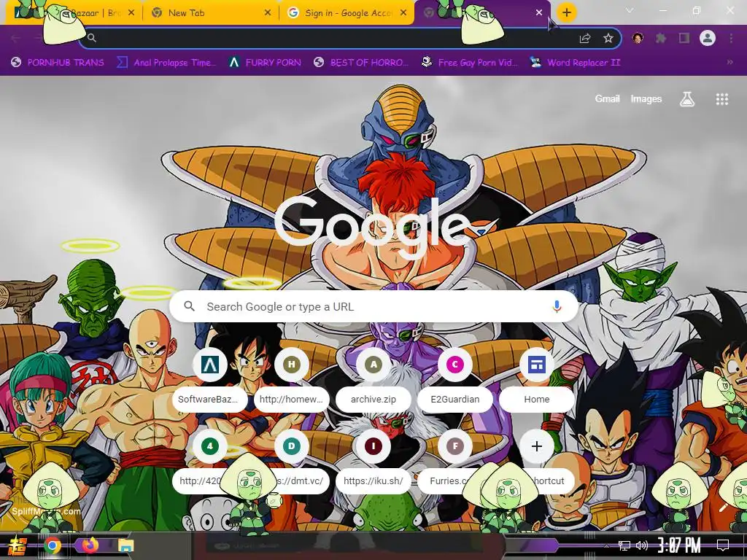Image resolution: width=747 pixels, height=560 pixels.
Task: Share this page from the address bar
Action: coord(585,39)
